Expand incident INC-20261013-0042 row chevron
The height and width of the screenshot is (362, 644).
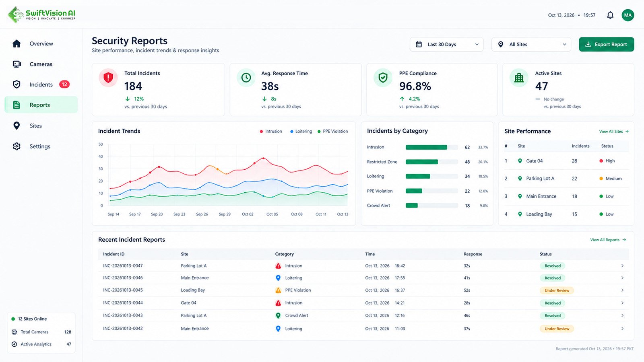click(x=622, y=329)
